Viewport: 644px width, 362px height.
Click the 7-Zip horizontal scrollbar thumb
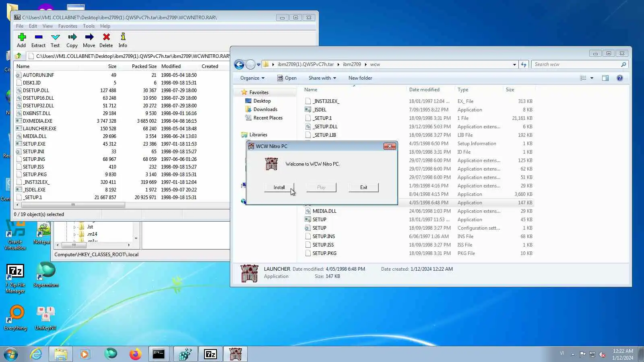click(73, 205)
